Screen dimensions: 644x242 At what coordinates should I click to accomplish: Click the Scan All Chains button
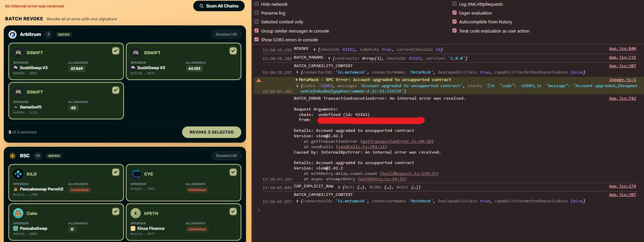click(x=219, y=6)
